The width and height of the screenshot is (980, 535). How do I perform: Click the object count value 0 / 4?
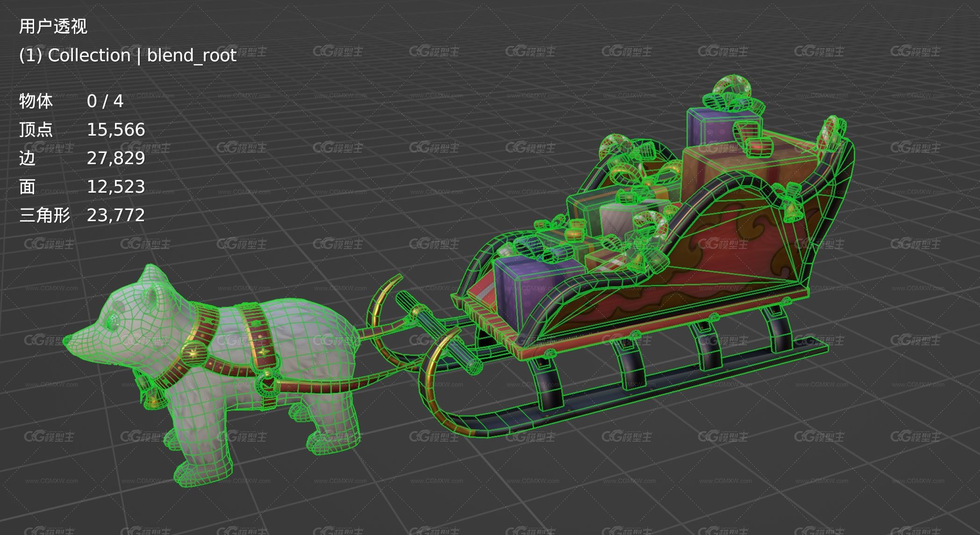click(x=105, y=101)
